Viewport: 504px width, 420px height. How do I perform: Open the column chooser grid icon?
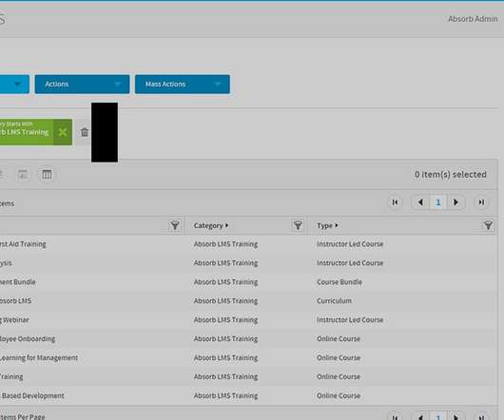47,174
